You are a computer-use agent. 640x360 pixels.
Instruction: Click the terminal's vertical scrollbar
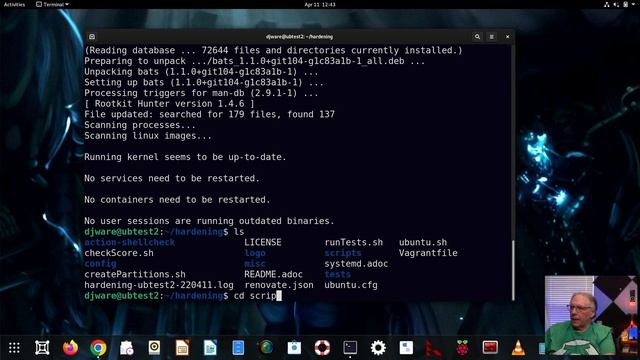[513, 270]
